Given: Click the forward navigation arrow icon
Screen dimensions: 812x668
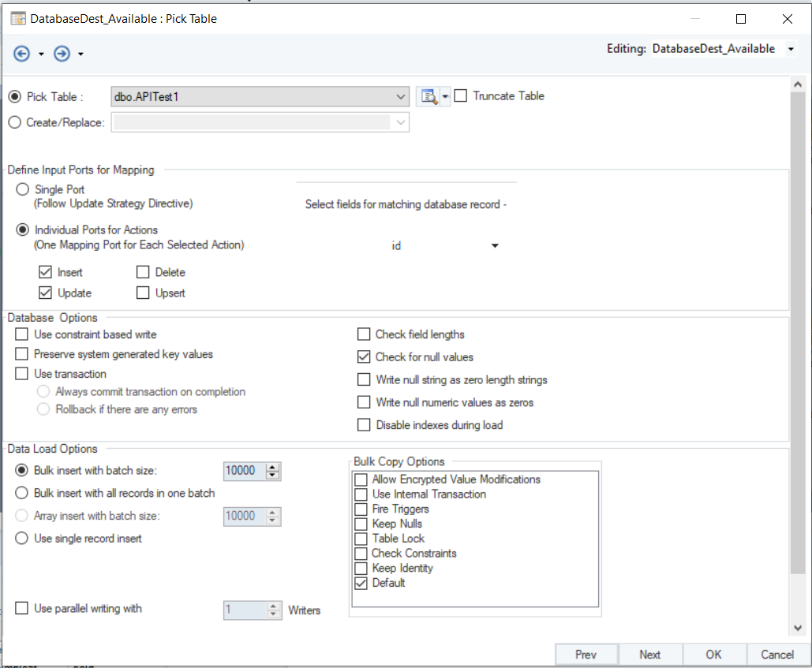Looking at the screenshot, I should [x=61, y=54].
